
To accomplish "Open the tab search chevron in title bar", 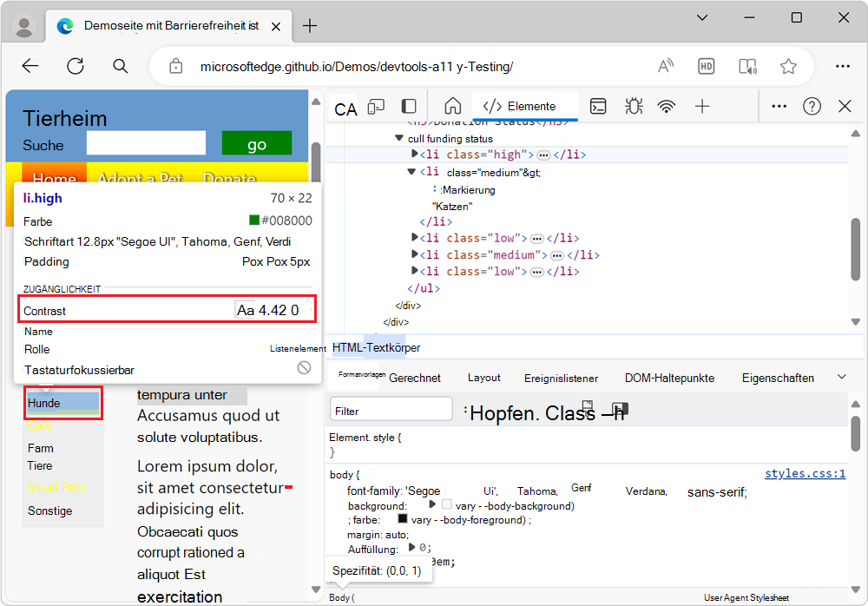I will 702,17.
